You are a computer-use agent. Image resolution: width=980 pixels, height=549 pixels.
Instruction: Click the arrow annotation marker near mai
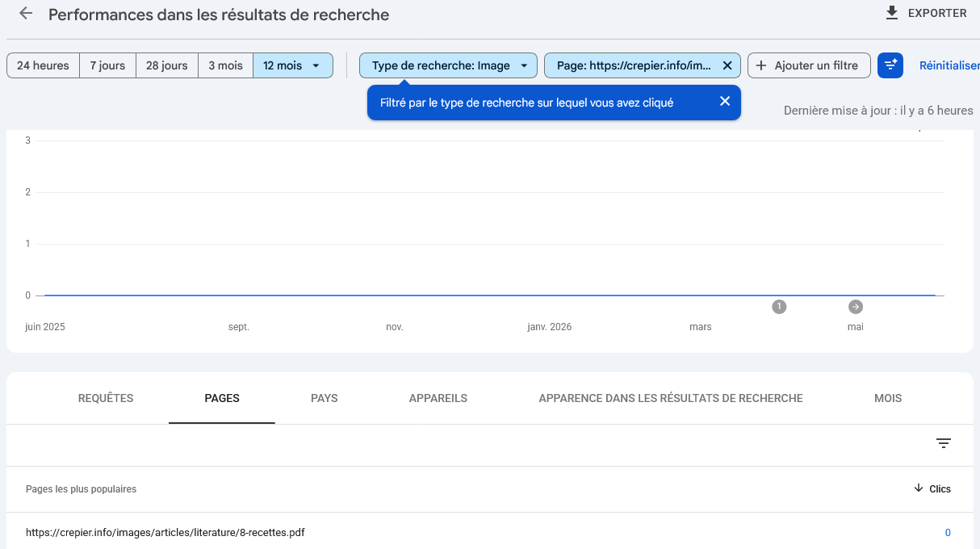click(856, 307)
